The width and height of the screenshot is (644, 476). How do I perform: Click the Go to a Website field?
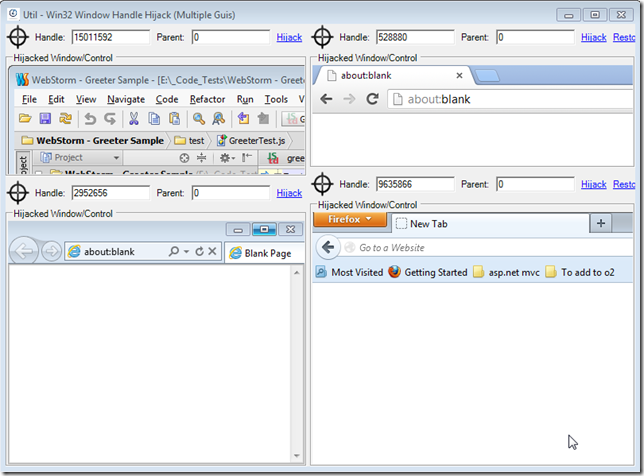coord(487,247)
